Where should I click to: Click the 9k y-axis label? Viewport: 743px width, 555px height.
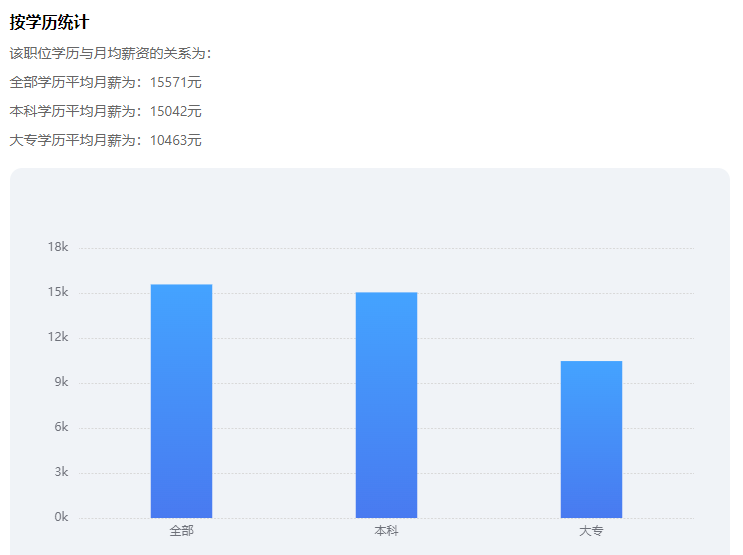coord(61,382)
